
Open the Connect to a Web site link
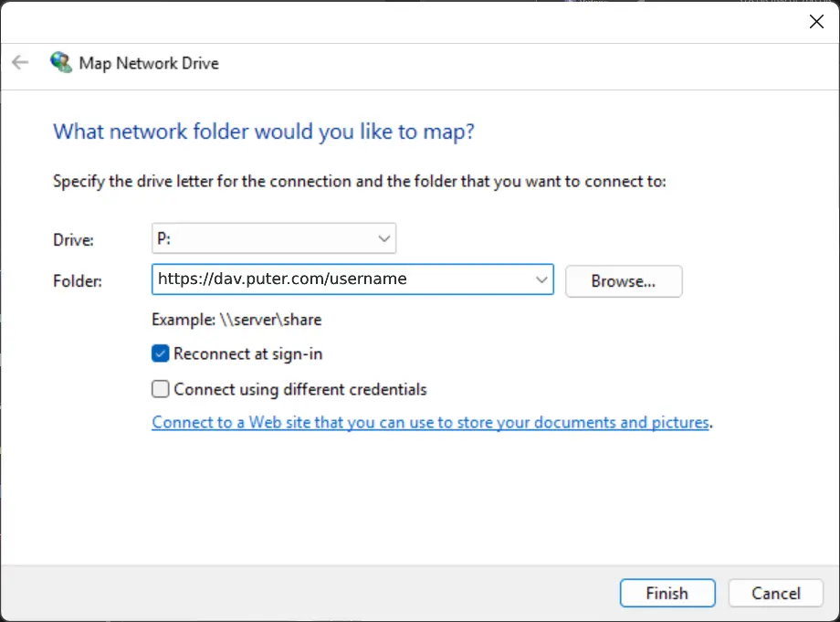coord(431,422)
